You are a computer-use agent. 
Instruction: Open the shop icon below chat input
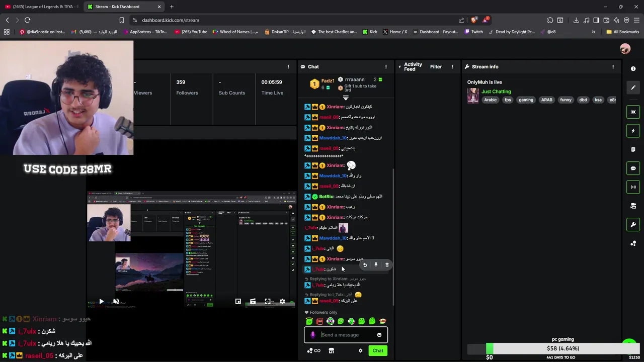[331, 351]
